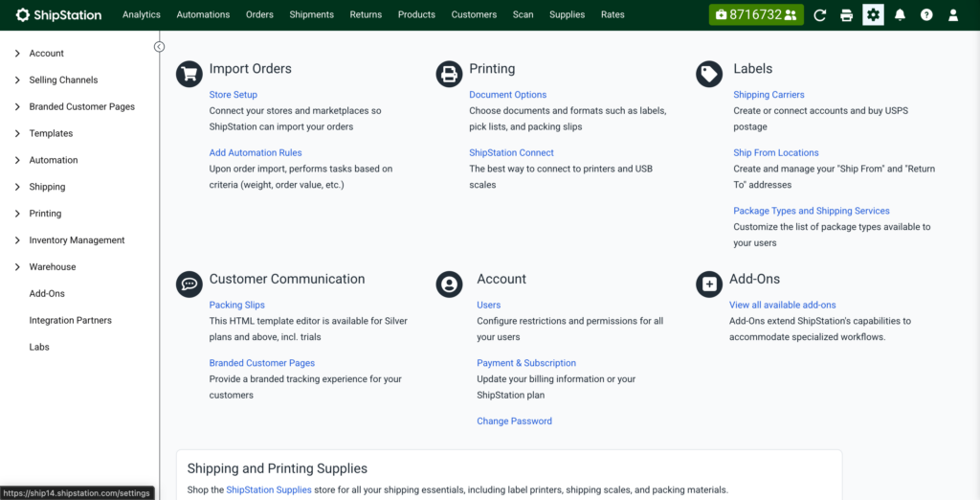Image resolution: width=980 pixels, height=500 pixels.
Task: Open the Ship From Locations link
Action: coord(775,152)
